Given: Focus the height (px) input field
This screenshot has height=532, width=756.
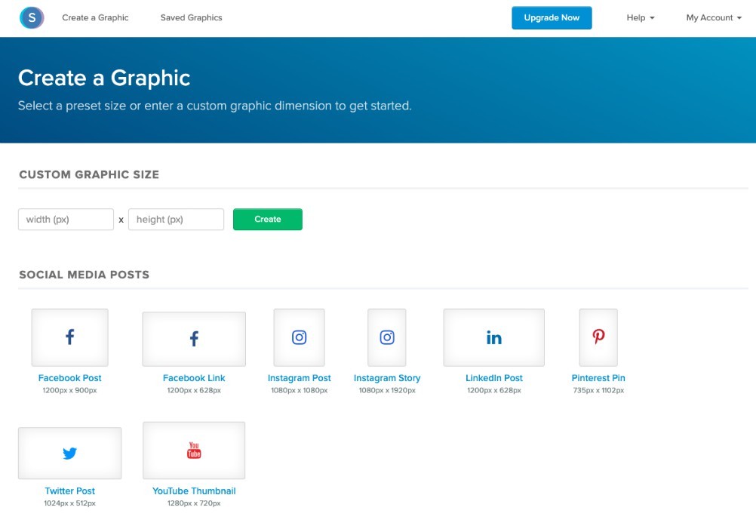Looking at the screenshot, I should pos(176,220).
